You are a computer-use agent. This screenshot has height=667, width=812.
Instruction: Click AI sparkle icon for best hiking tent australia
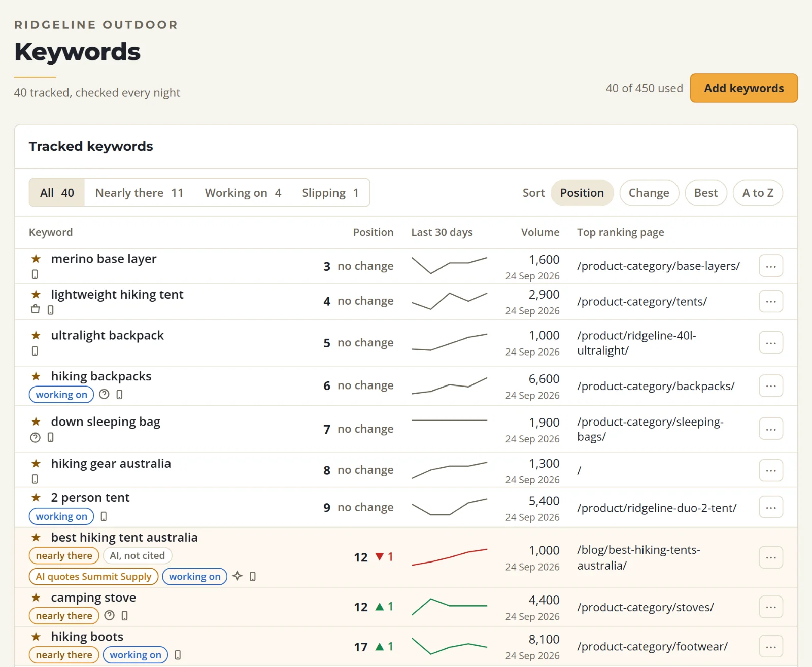point(238,576)
